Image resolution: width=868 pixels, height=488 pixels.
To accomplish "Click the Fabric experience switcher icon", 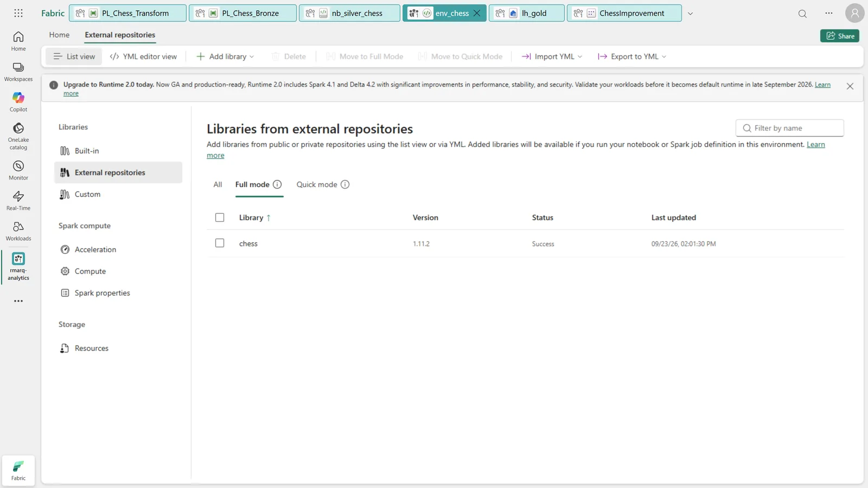I will click(18, 471).
